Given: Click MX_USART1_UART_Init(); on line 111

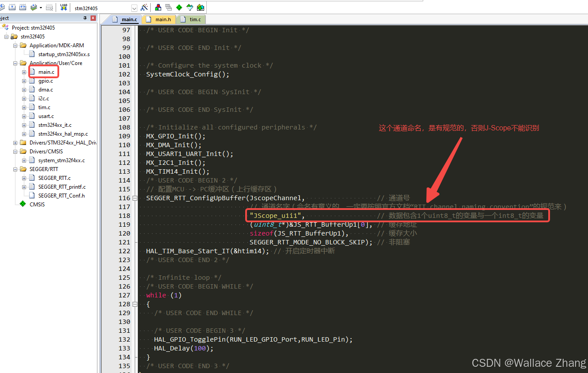Looking at the screenshot, I should coord(190,154).
